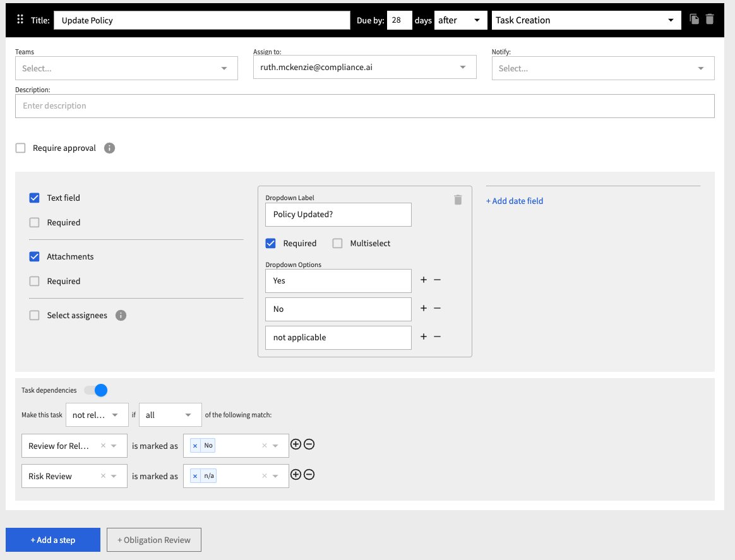
Task: Click the drag handle beside the Title field
Action: point(20,20)
